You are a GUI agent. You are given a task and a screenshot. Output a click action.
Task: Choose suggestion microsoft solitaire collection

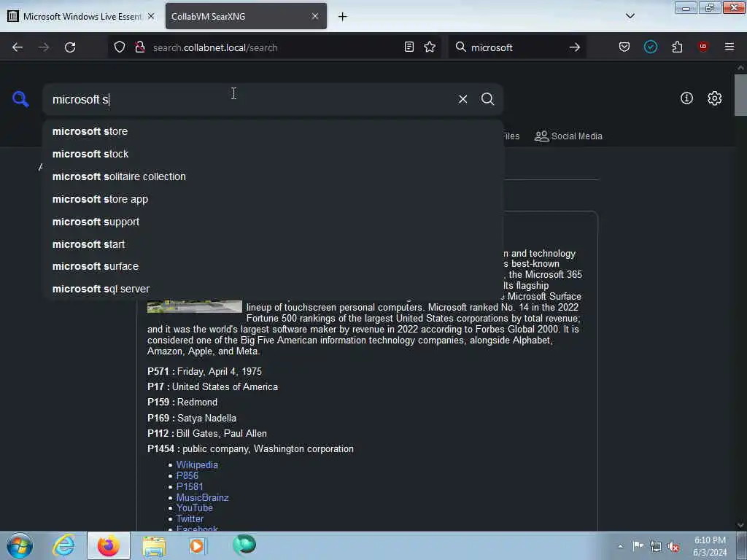tap(273, 176)
